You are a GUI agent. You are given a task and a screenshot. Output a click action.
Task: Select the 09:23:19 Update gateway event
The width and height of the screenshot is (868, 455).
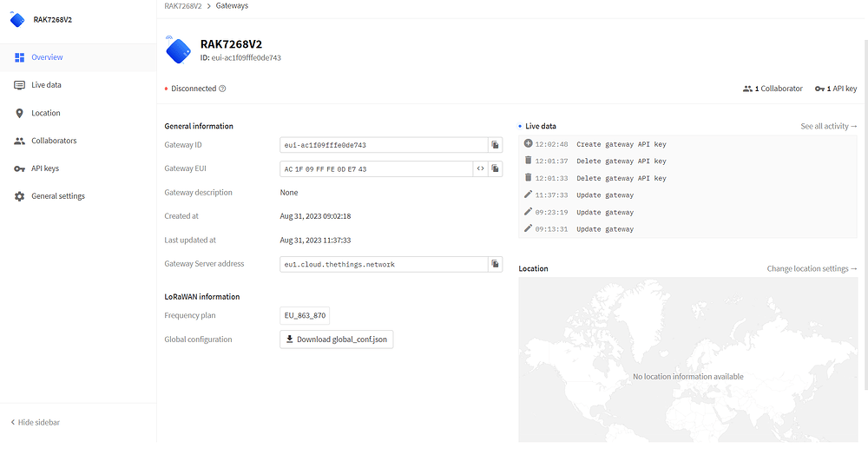point(687,212)
